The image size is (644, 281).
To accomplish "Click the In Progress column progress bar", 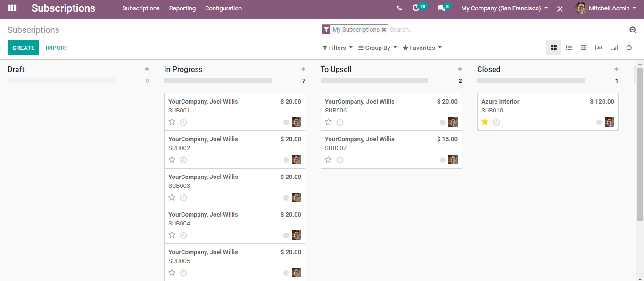I will coord(218,81).
